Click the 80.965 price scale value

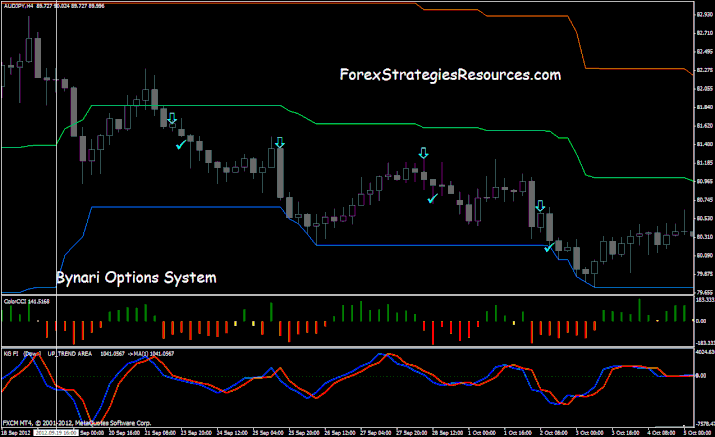[x=705, y=181]
